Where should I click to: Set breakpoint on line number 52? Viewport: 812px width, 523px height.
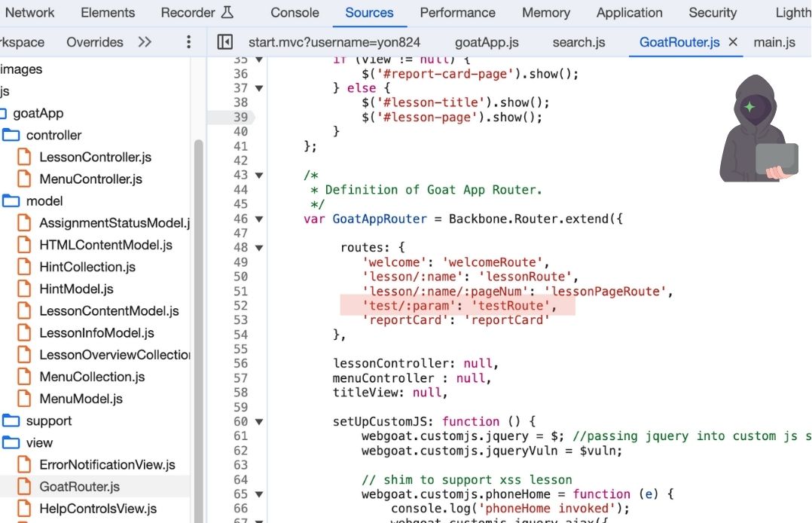[240, 305]
